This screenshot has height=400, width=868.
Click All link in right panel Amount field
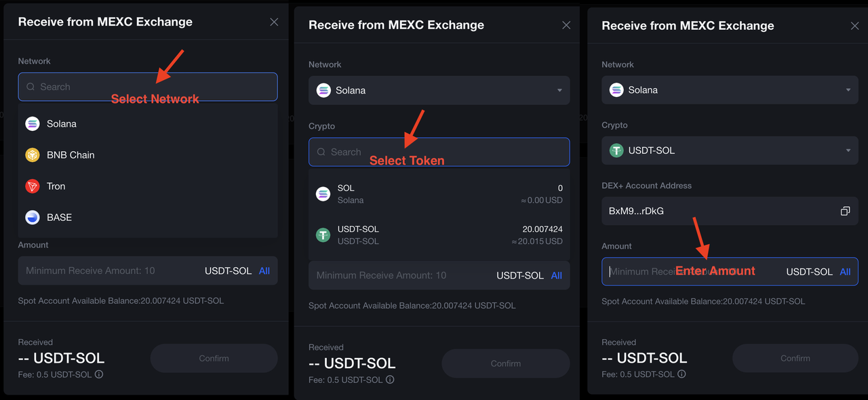point(845,271)
